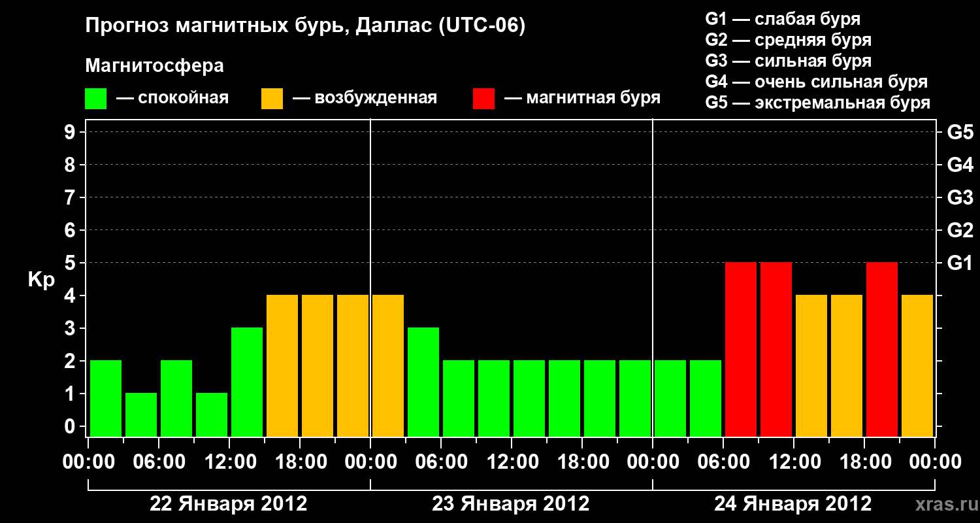Select the 00:00–03:00 green bar on 22 January
980x523 pixels.
(x=106, y=398)
